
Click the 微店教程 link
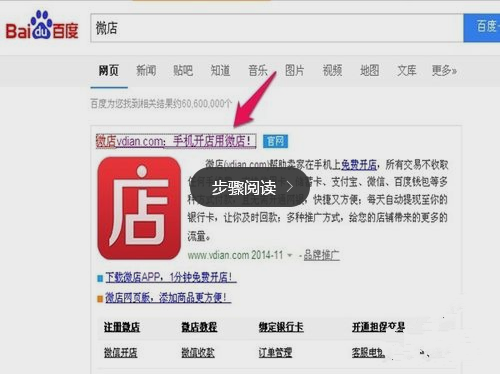coord(199,327)
